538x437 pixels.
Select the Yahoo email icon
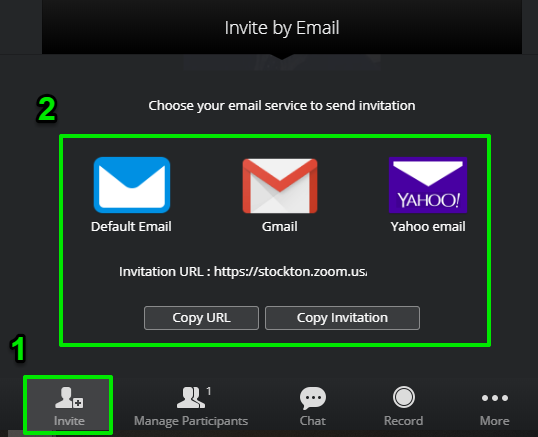pos(428,185)
